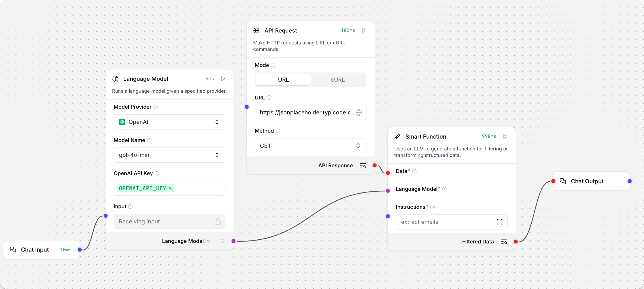Image resolution: width=644 pixels, height=289 pixels.
Task: Run the Smart Function component play icon
Action: [x=505, y=136]
